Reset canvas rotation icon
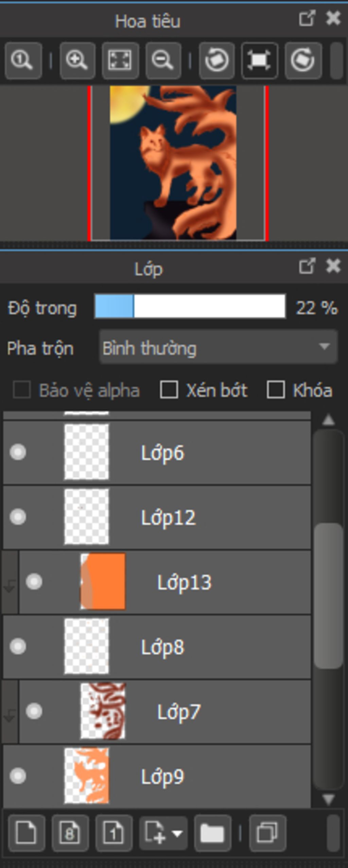Image resolution: width=348 pixels, height=868 pixels. coord(260,61)
